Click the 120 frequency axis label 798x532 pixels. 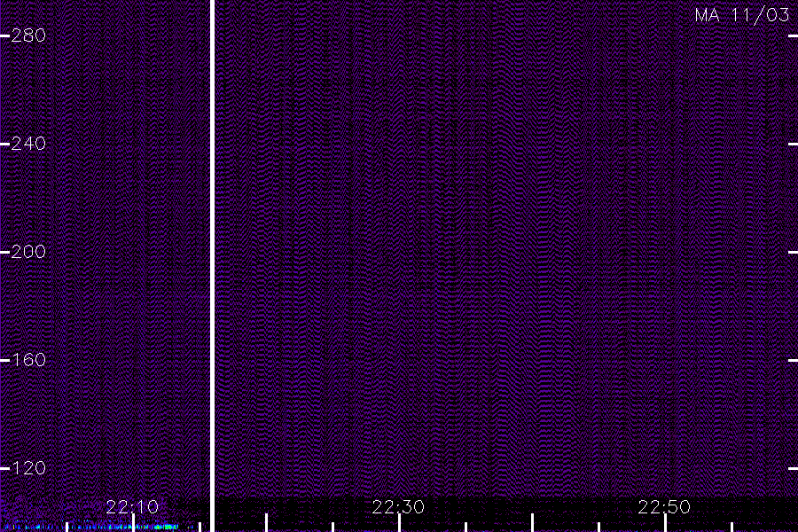(28, 468)
